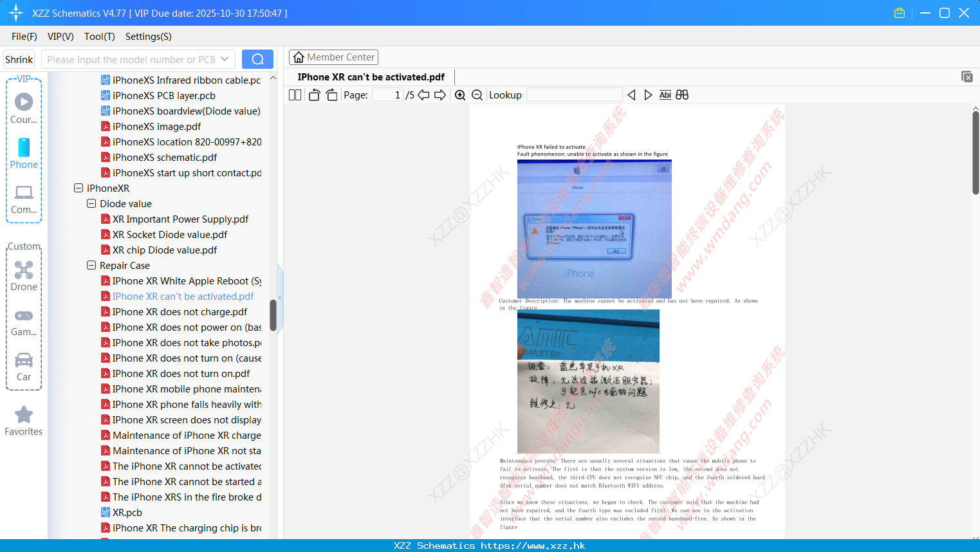Open the Courses sidebar icon
The width and height of the screenshot is (980, 552).
24,107
